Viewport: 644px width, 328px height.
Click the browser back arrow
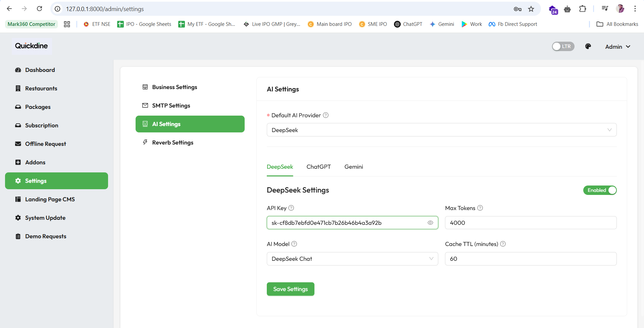pos(9,9)
